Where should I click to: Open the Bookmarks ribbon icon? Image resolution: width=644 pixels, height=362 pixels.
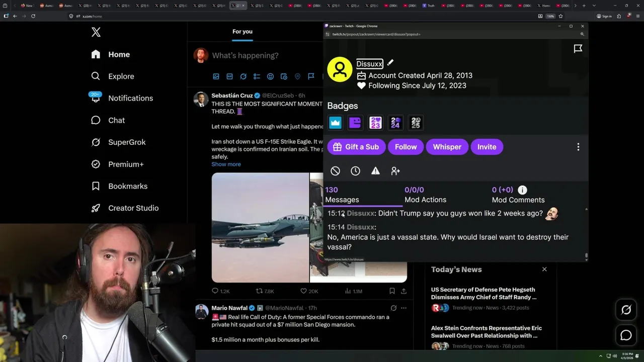coord(96,186)
